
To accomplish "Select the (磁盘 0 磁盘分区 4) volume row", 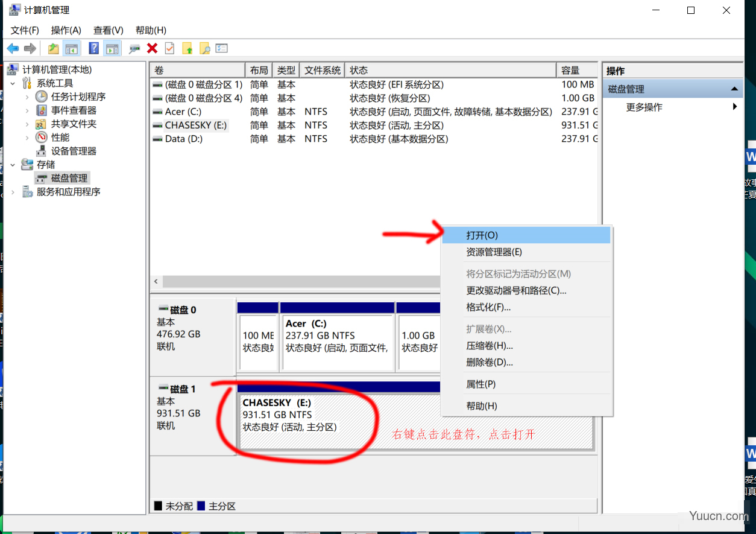I will [x=374, y=98].
